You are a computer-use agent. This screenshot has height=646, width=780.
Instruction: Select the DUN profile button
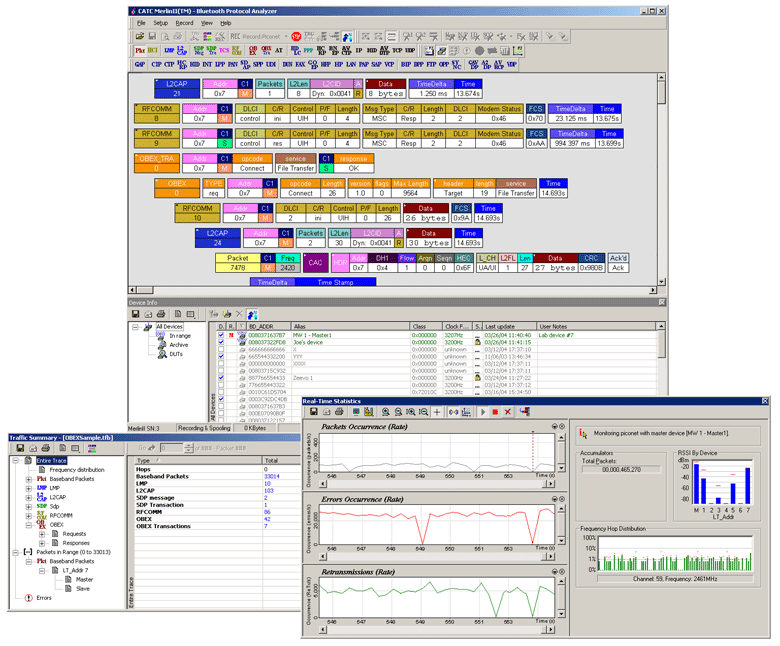(288, 65)
